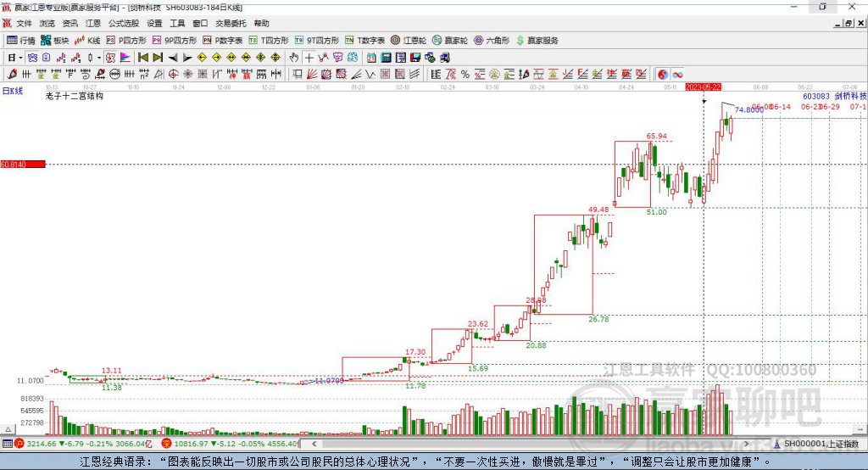
Task: Click the 10816.97 index status entry
Action: (231, 444)
